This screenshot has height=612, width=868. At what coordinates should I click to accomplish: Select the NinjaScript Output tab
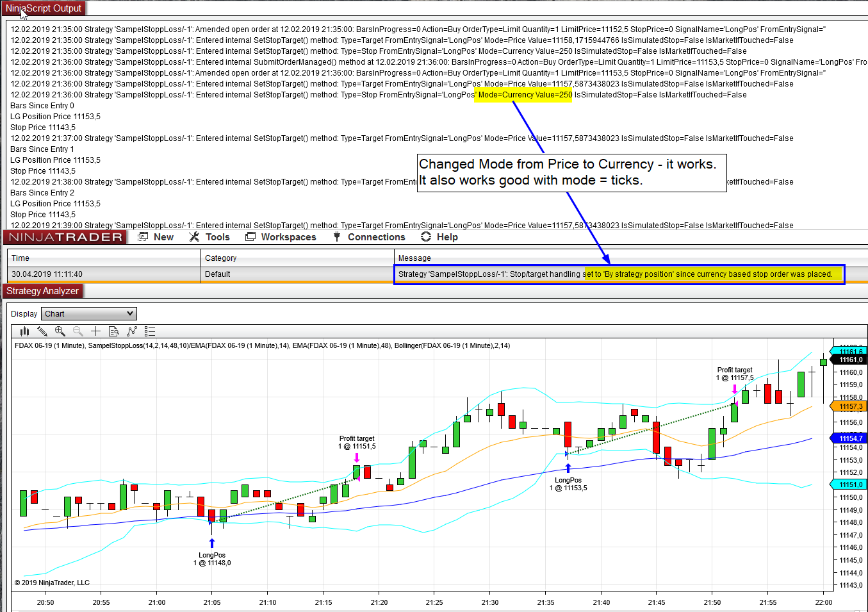(44, 8)
